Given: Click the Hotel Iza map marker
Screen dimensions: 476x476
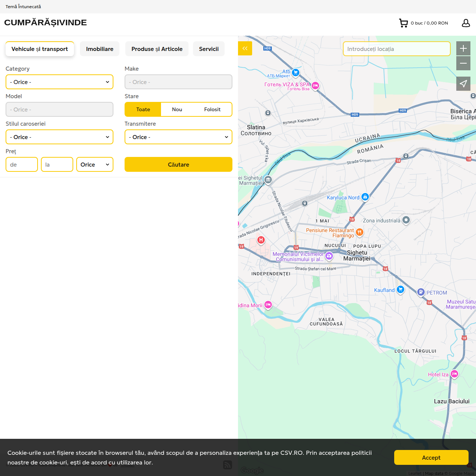Looking at the screenshot, I should 454,374.
